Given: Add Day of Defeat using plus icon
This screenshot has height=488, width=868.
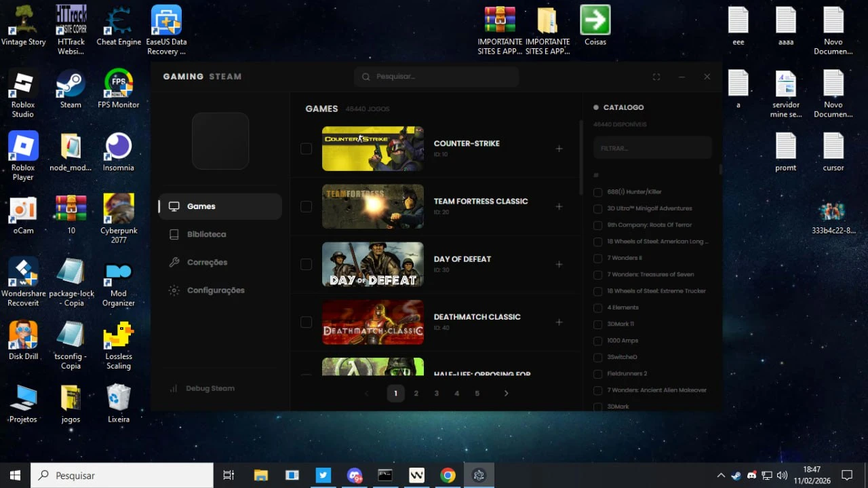Looking at the screenshot, I should click(x=559, y=264).
